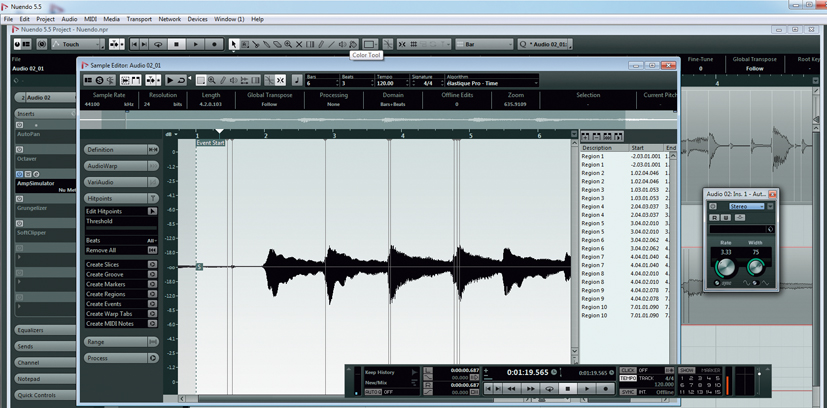Click the Create Events icon button
This screenshot has height=408, width=827.
pos(152,304)
